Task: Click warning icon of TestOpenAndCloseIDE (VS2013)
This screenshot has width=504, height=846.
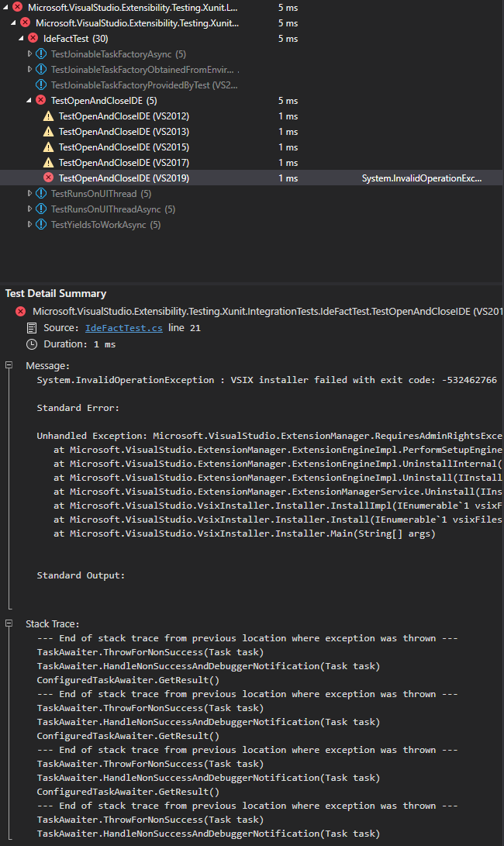Action: click(49, 132)
